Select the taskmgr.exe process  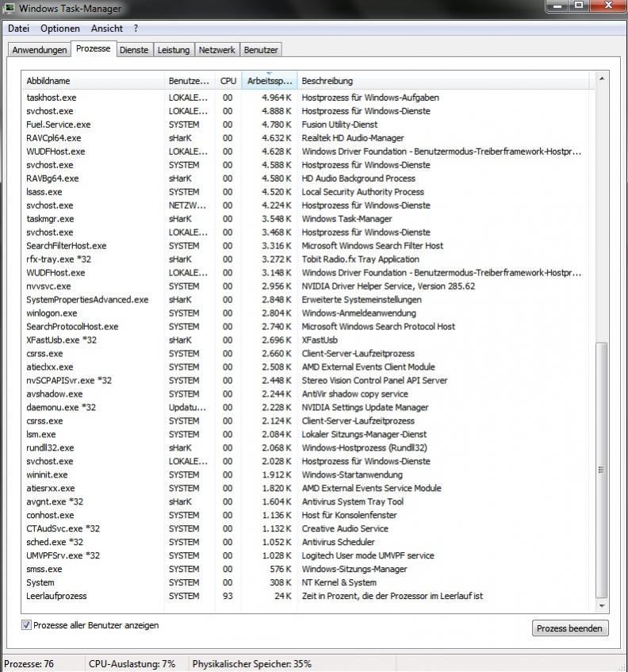[307, 218]
